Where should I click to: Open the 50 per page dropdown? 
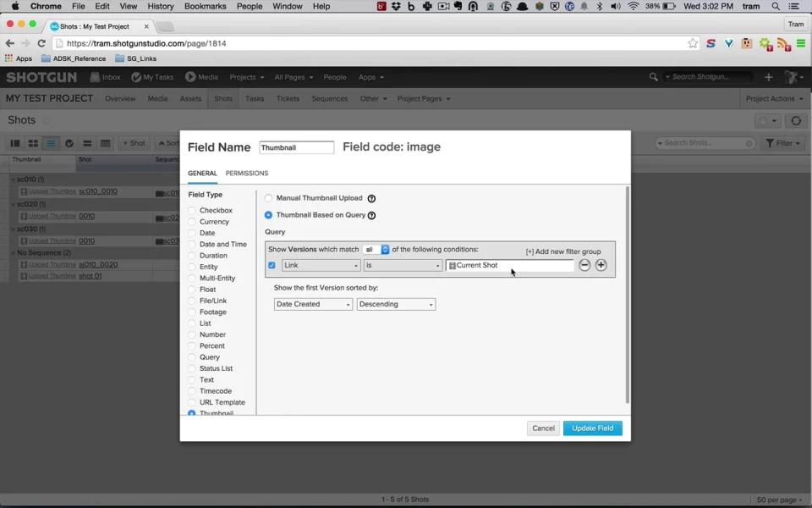tap(779, 500)
